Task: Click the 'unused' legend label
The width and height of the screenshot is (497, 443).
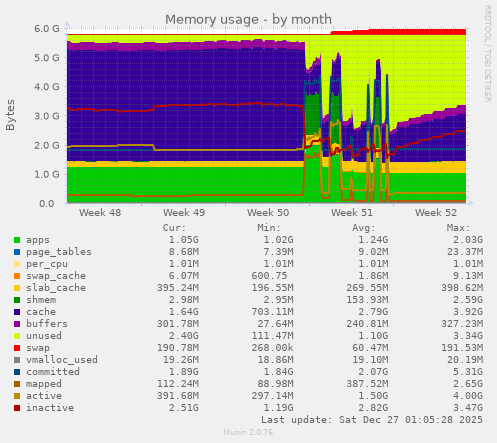Action: 44,336
